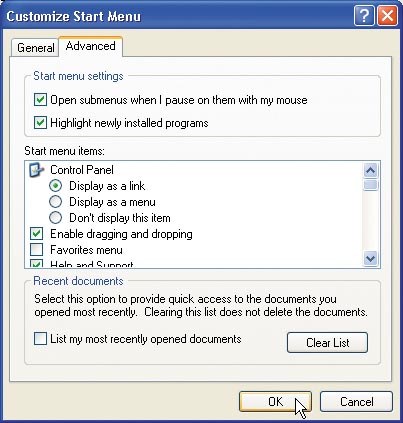Select the Advanced tab

click(90, 46)
